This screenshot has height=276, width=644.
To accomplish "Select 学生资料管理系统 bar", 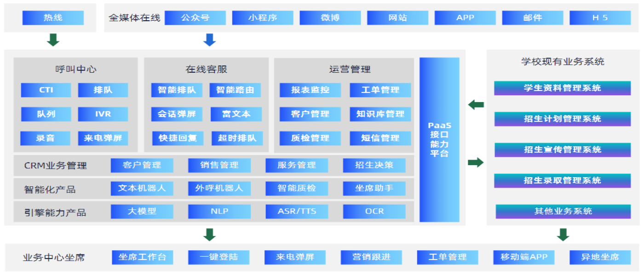I will point(562,88).
